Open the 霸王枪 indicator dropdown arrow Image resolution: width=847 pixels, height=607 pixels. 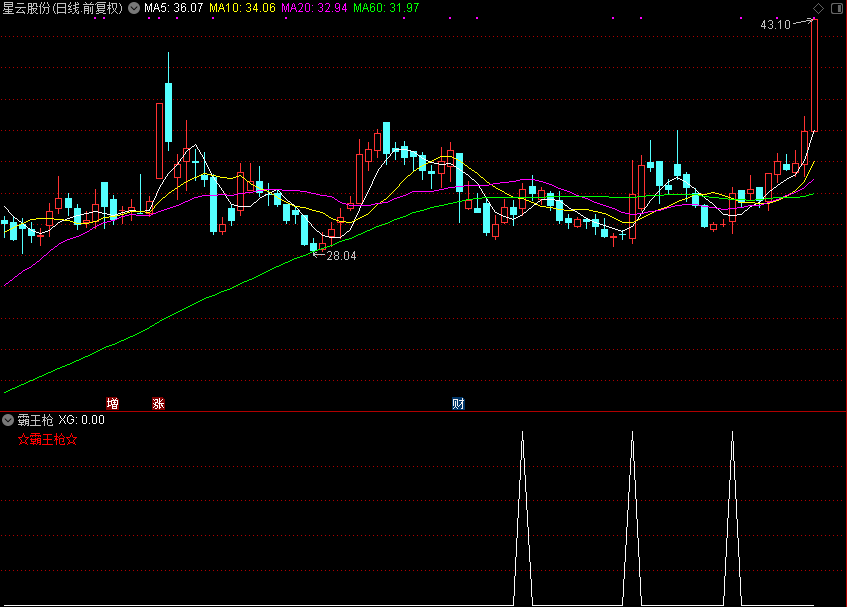click(x=8, y=420)
